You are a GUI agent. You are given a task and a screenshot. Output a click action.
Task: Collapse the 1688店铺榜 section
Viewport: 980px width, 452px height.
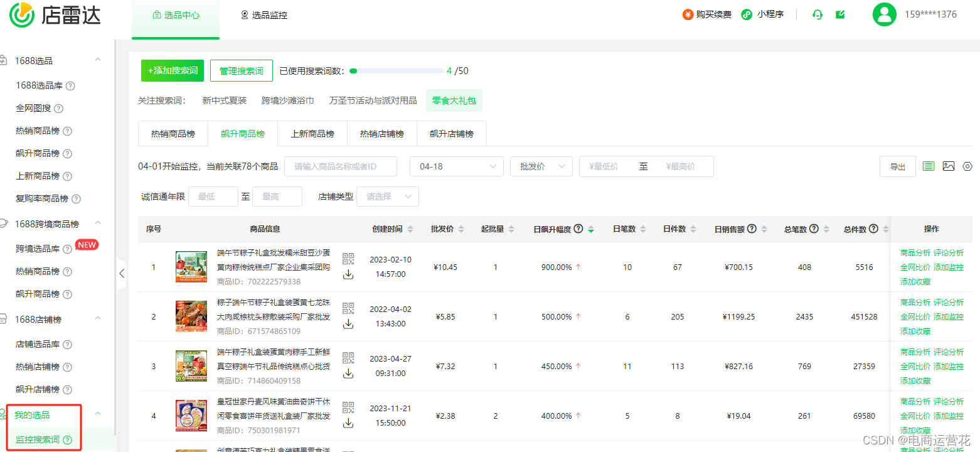click(x=98, y=319)
